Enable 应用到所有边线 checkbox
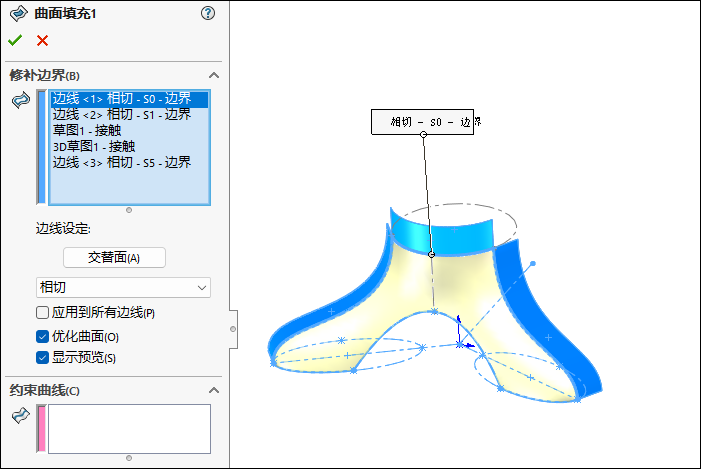 click(x=42, y=313)
